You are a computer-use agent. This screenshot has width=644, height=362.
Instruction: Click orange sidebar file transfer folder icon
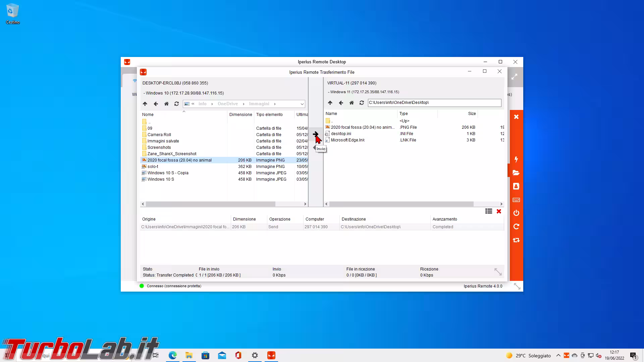pyautogui.click(x=516, y=173)
